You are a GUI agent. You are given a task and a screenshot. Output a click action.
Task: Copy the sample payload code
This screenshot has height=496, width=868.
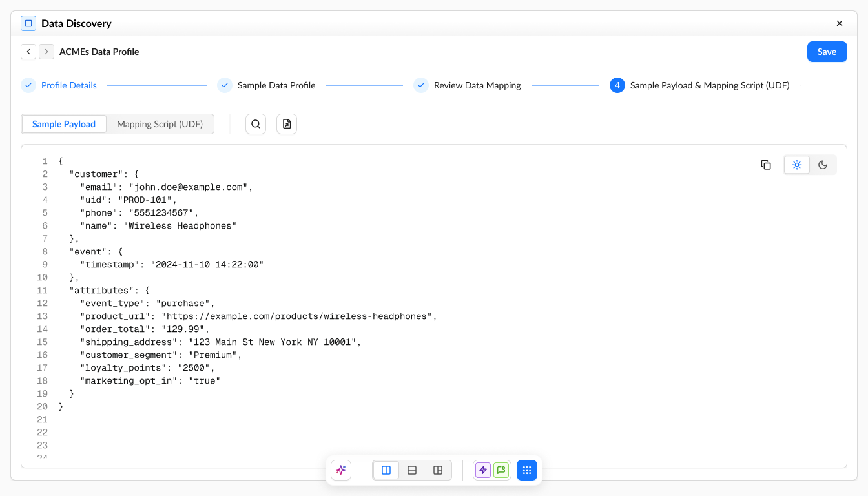pos(766,165)
